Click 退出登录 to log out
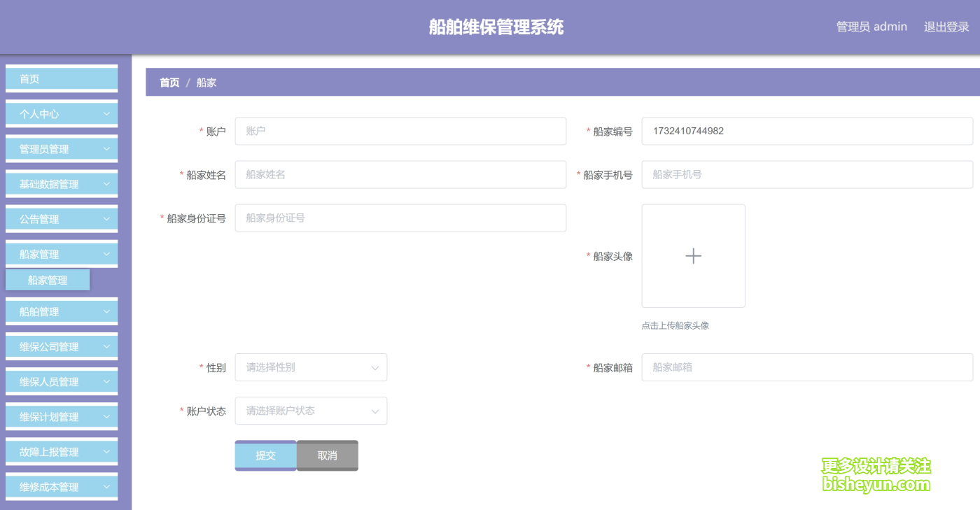 [x=946, y=27]
